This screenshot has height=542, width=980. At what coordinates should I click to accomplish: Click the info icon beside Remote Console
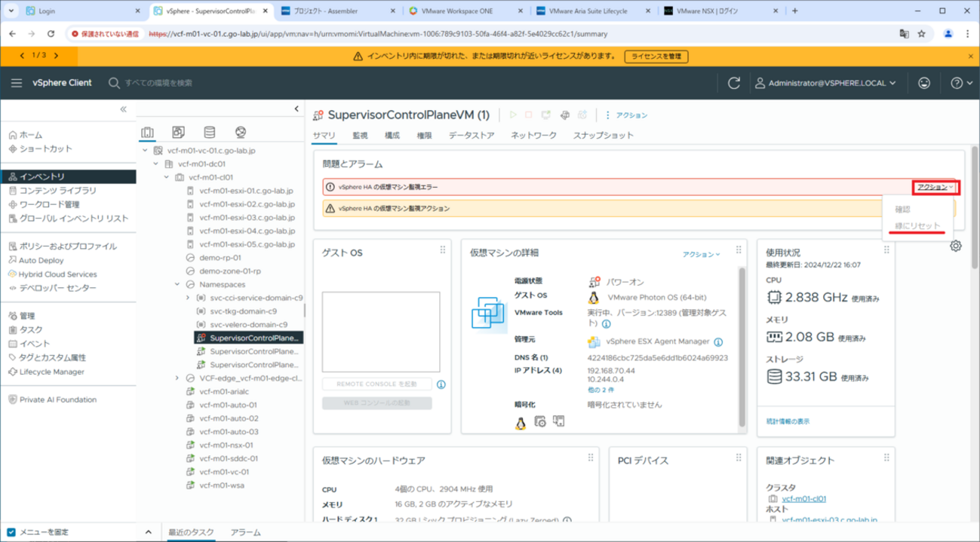pos(441,384)
